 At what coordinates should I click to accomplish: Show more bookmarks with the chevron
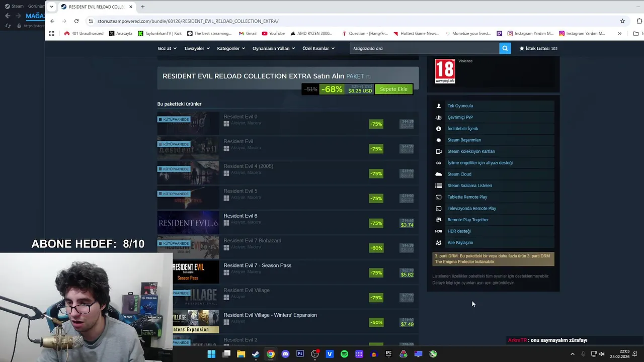pyautogui.click(x=620, y=34)
